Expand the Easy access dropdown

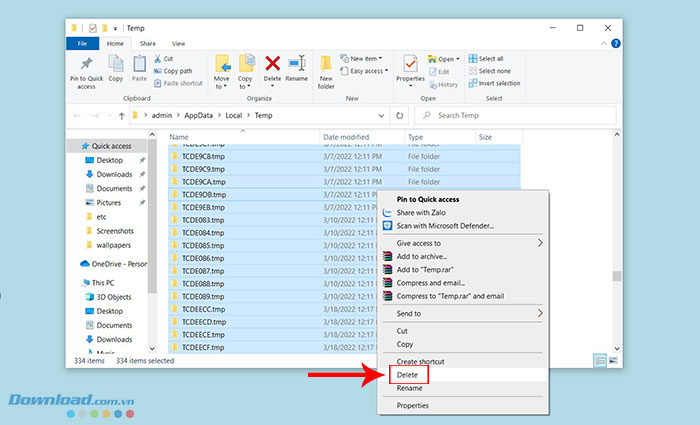click(369, 71)
